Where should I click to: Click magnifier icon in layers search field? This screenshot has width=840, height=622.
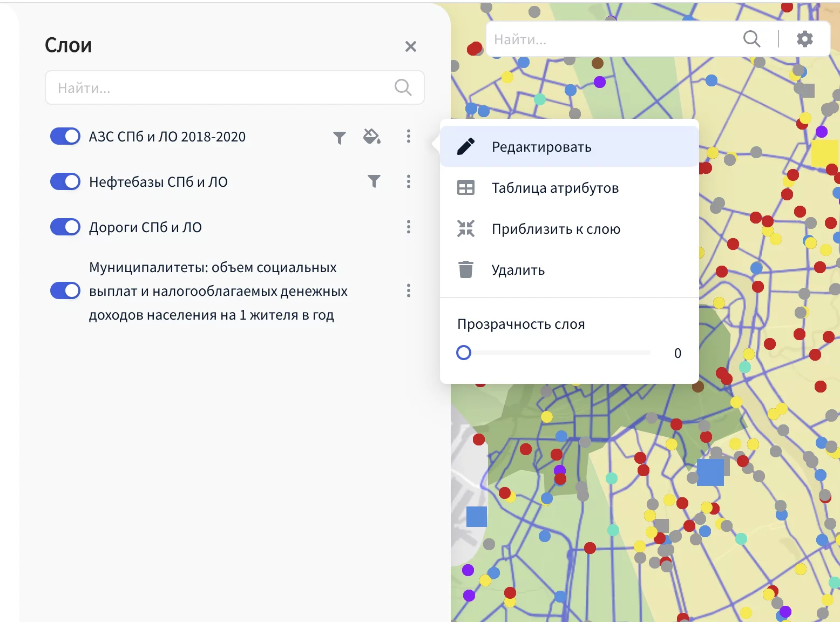(x=403, y=87)
